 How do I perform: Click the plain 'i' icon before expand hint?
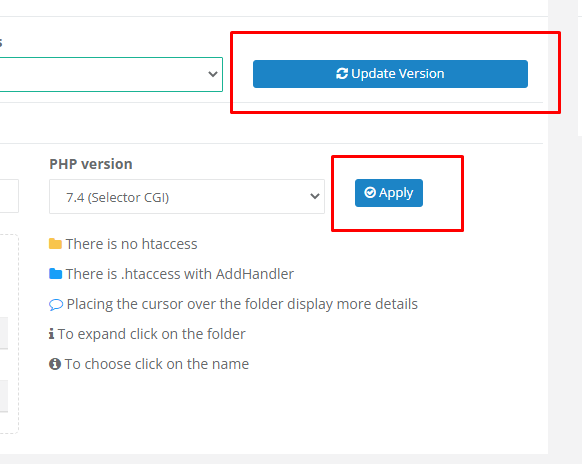pos(52,334)
